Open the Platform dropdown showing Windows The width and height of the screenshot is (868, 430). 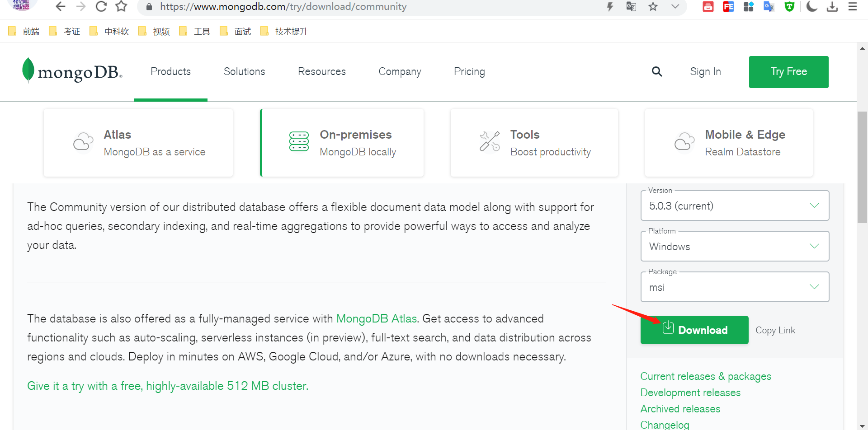(x=735, y=246)
